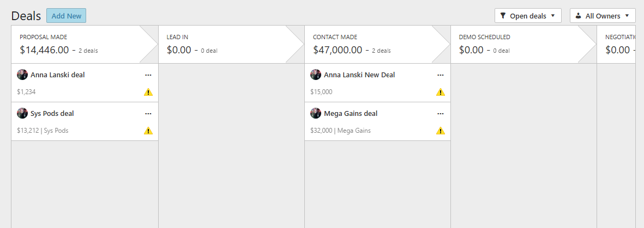The height and width of the screenshot is (228, 644).
Task: Click the warning icon on Sys Pods deal
Action: (148, 131)
